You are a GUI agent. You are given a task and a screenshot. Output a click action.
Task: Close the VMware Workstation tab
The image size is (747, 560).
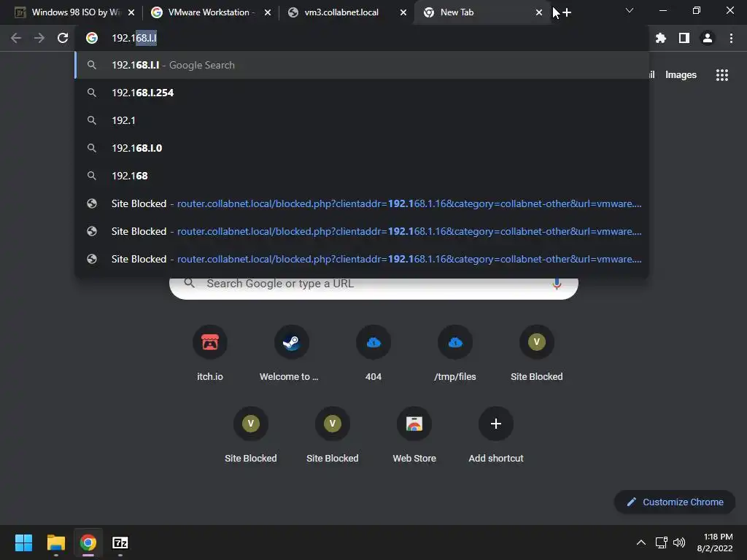(268, 13)
